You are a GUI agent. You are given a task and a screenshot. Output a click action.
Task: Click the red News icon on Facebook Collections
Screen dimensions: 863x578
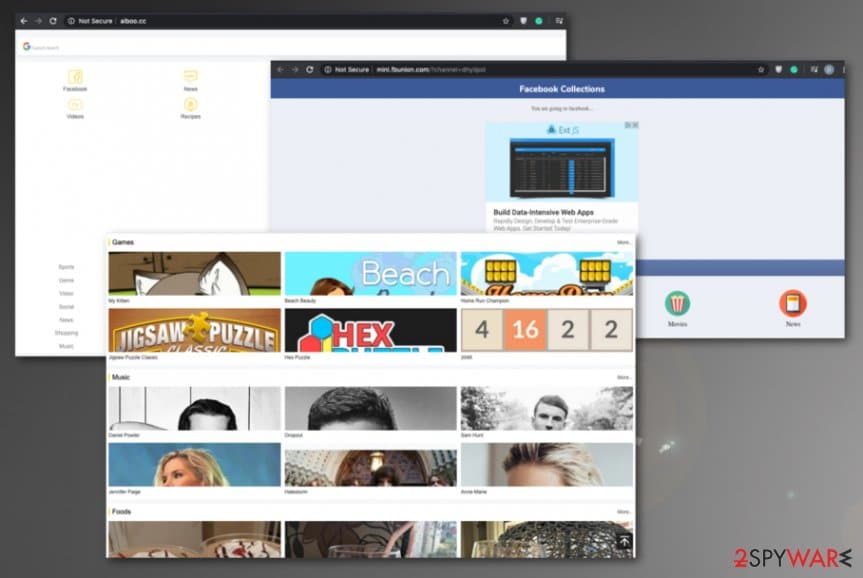click(792, 303)
